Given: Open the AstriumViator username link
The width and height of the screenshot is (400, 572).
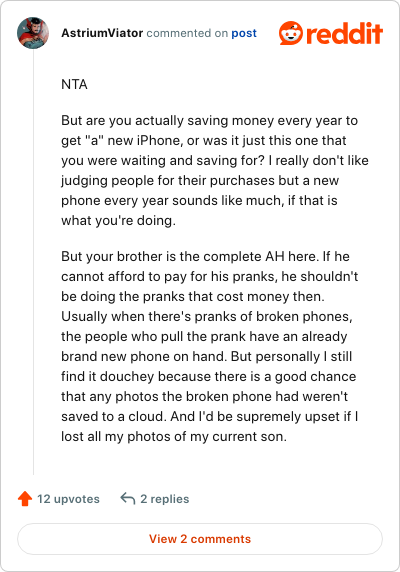Looking at the screenshot, I should coord(102,33).
